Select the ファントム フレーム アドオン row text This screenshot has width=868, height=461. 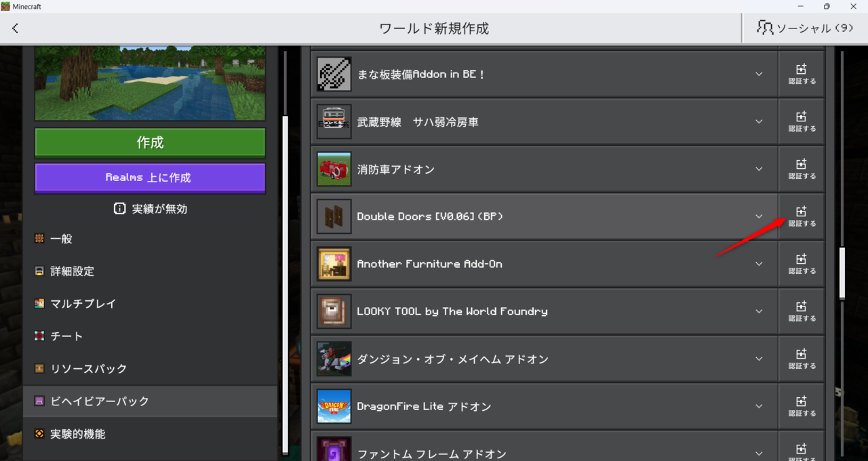tap(431, 454)
